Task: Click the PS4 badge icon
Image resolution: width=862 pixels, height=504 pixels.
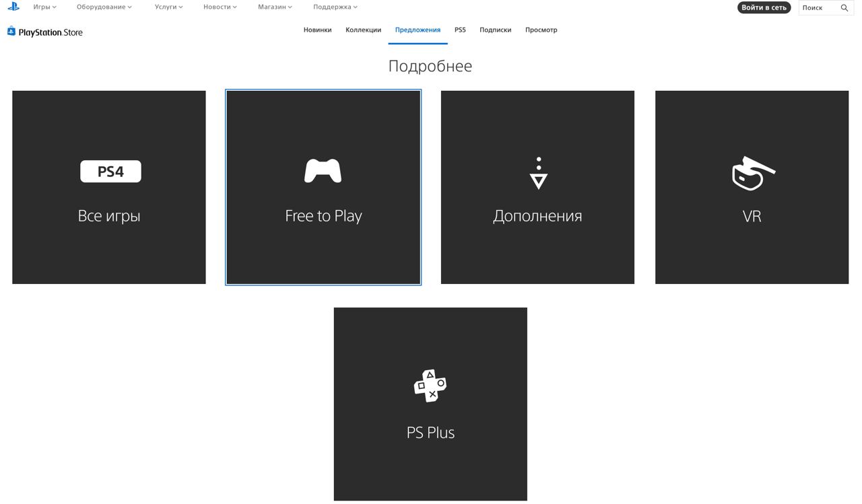Action: click(x=110, y=172)
